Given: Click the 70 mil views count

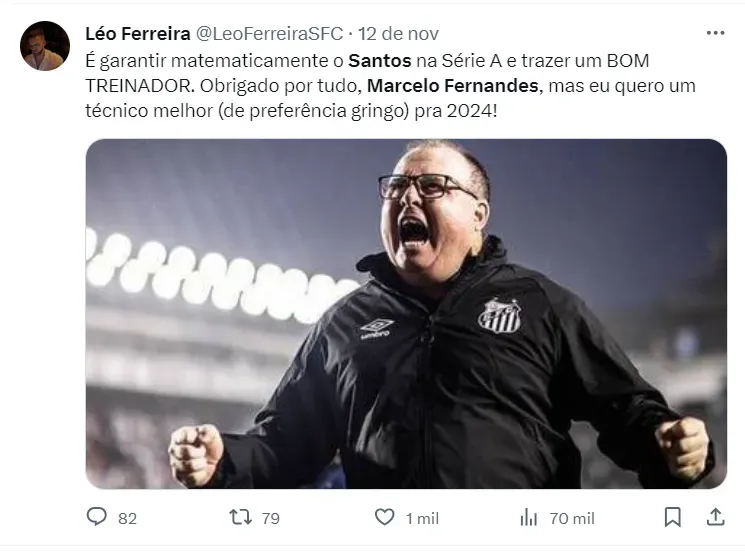Looking at the screenshot, I should pos(572,518).
